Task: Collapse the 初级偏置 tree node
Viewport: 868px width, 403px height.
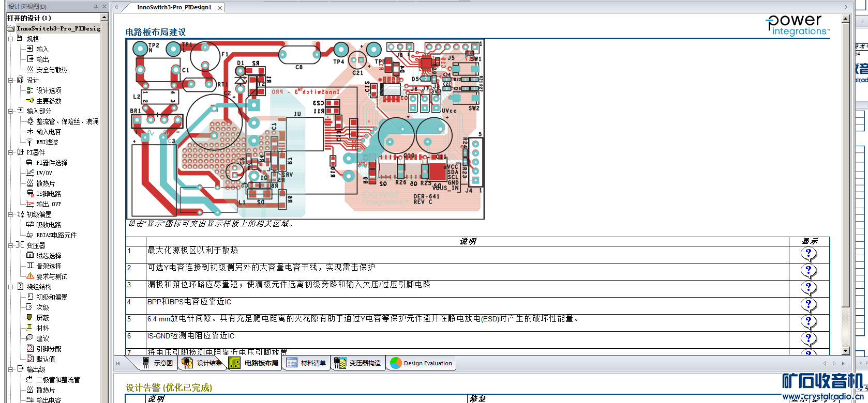Action: tap(11, 214)
